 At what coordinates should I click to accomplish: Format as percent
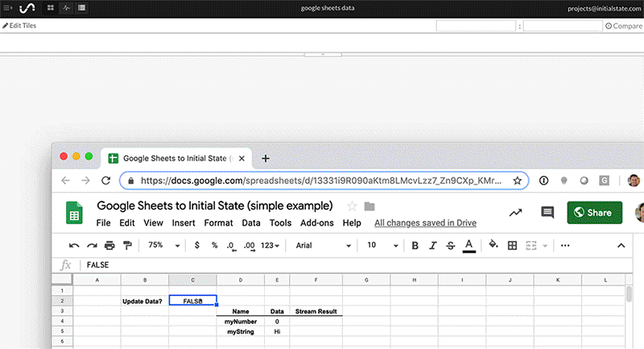click(214, 245)
